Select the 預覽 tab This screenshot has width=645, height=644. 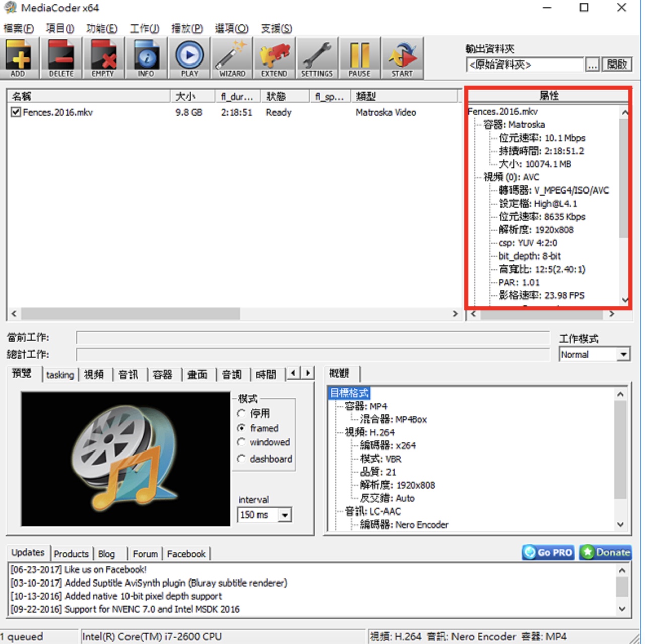point(22,373)
